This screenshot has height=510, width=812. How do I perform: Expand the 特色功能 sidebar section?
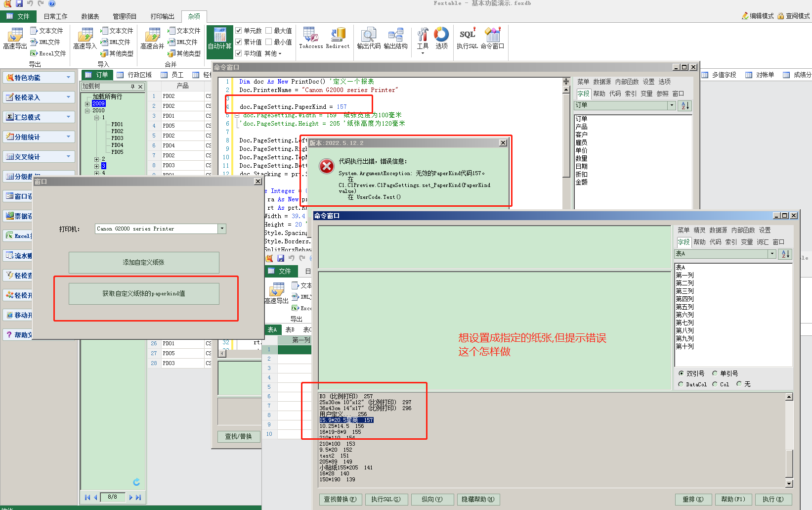pos(39,78)
